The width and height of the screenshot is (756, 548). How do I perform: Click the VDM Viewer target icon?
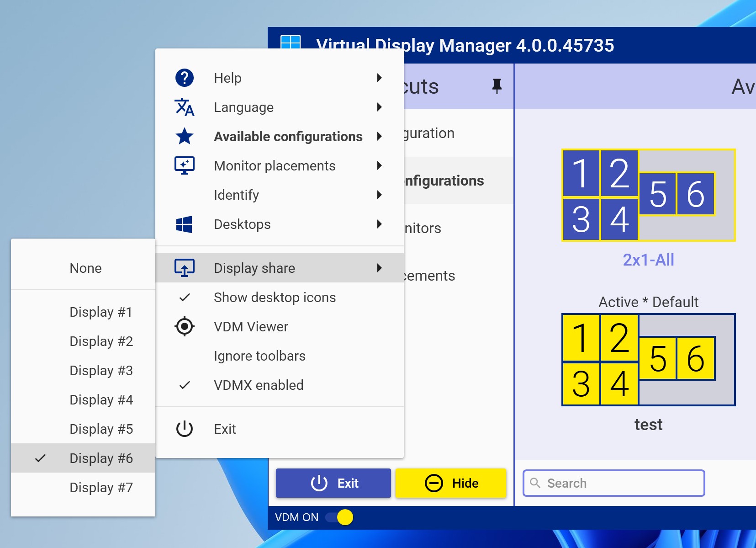click(185, 326)
